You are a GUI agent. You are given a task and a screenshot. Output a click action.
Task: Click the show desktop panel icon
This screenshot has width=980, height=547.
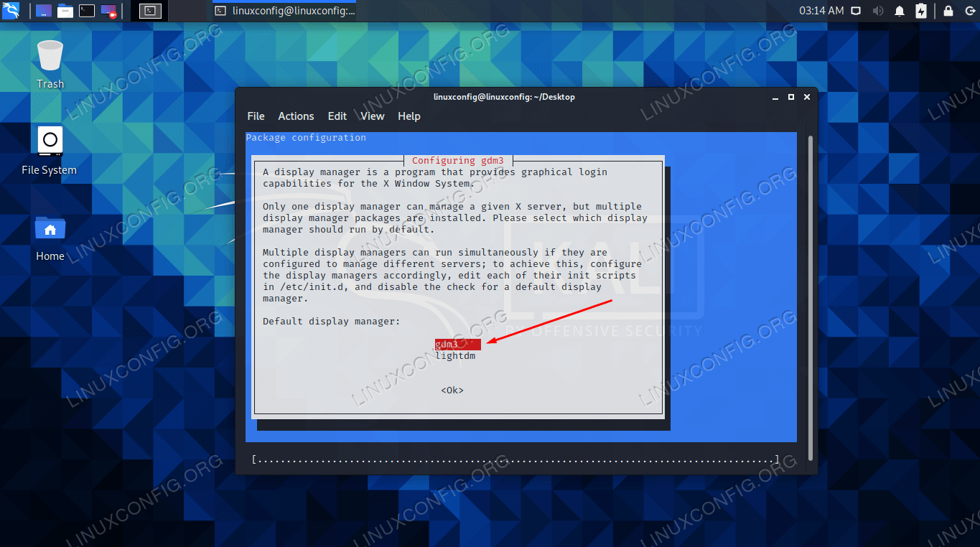(44, 11)
